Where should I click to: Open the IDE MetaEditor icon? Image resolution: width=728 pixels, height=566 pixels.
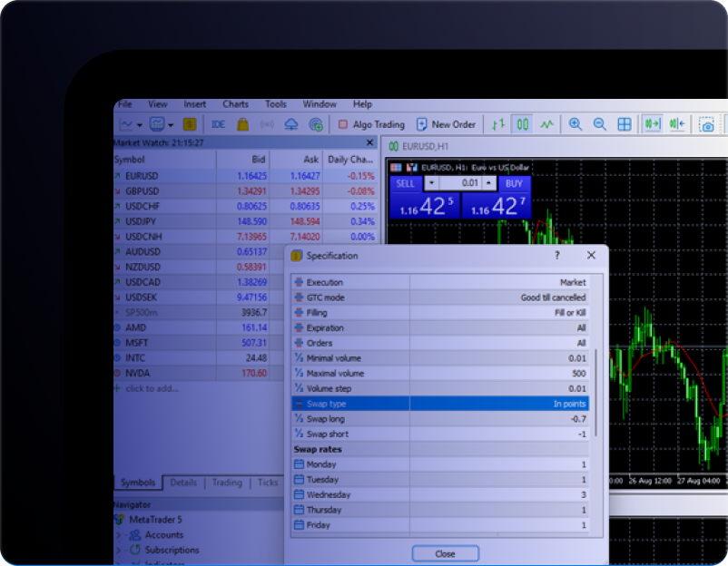click(x=218, y=124)
